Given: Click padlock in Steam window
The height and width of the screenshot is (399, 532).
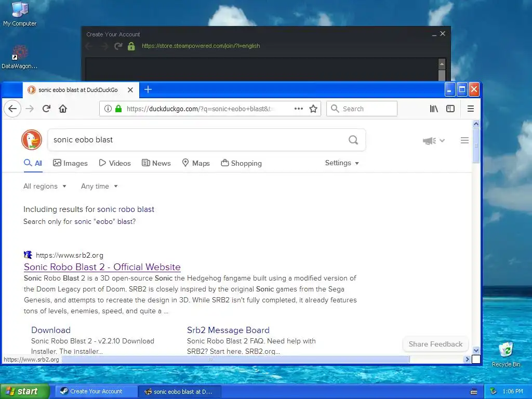Looking at the screenshot, I should point(131,46).
